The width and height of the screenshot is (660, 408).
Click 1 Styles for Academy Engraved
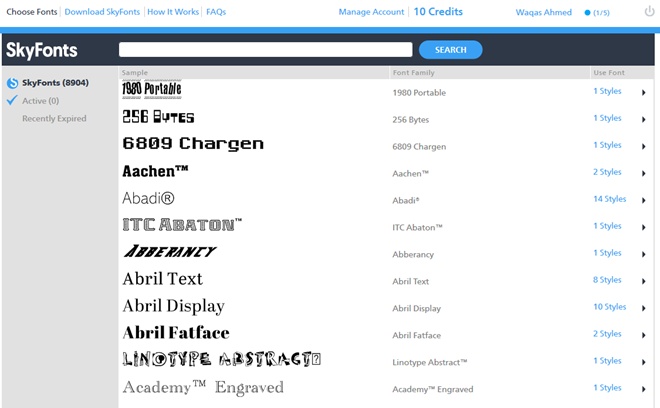[607, 387]
